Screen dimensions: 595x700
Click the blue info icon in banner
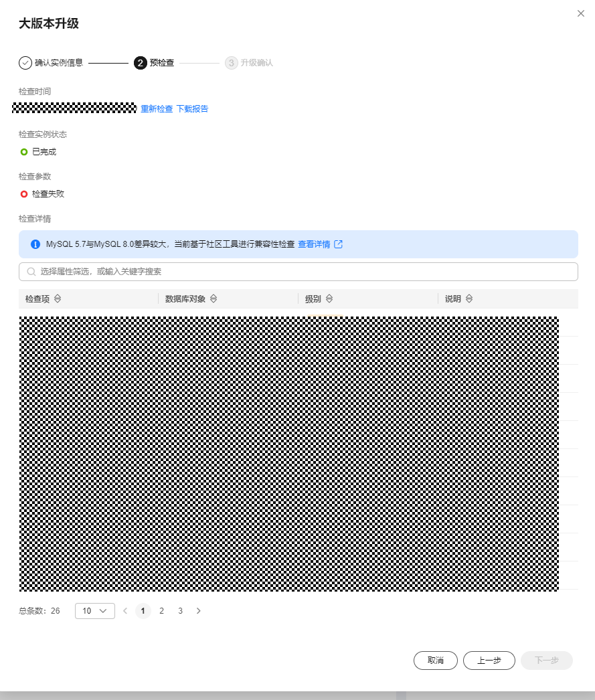[35, 244]
